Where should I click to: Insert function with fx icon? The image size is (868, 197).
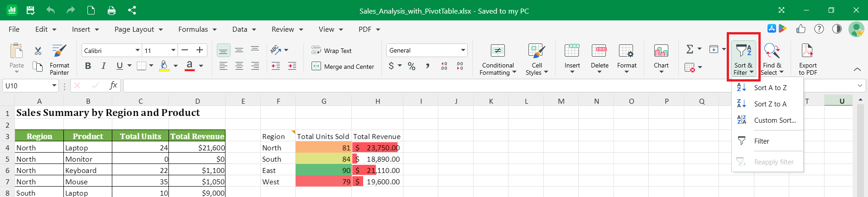click(113, 85)
